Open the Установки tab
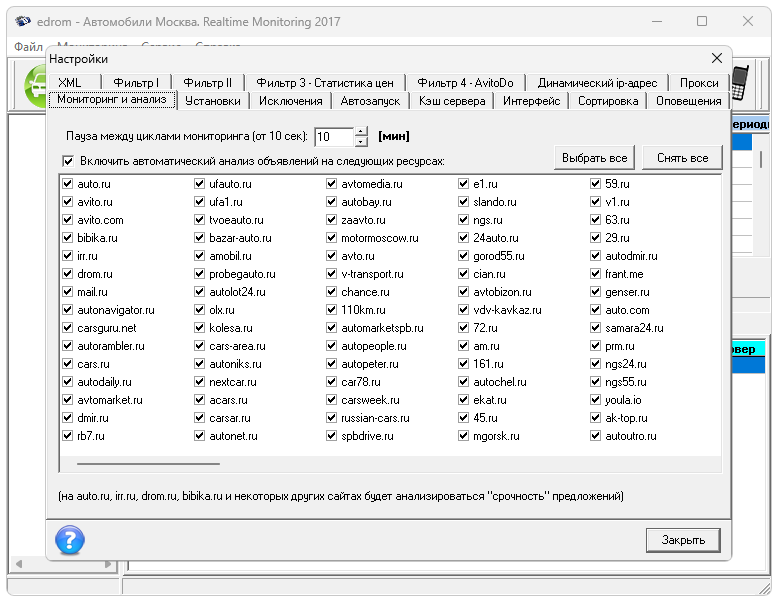778x600 pixels. pos(213,101)
